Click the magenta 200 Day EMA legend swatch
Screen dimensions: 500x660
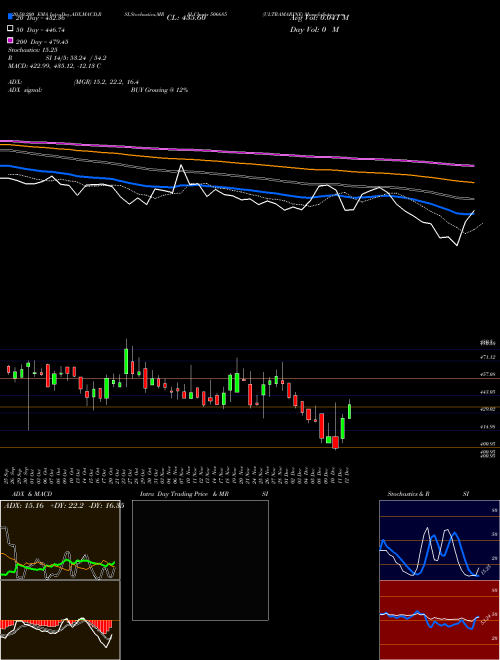coord(10,40)
